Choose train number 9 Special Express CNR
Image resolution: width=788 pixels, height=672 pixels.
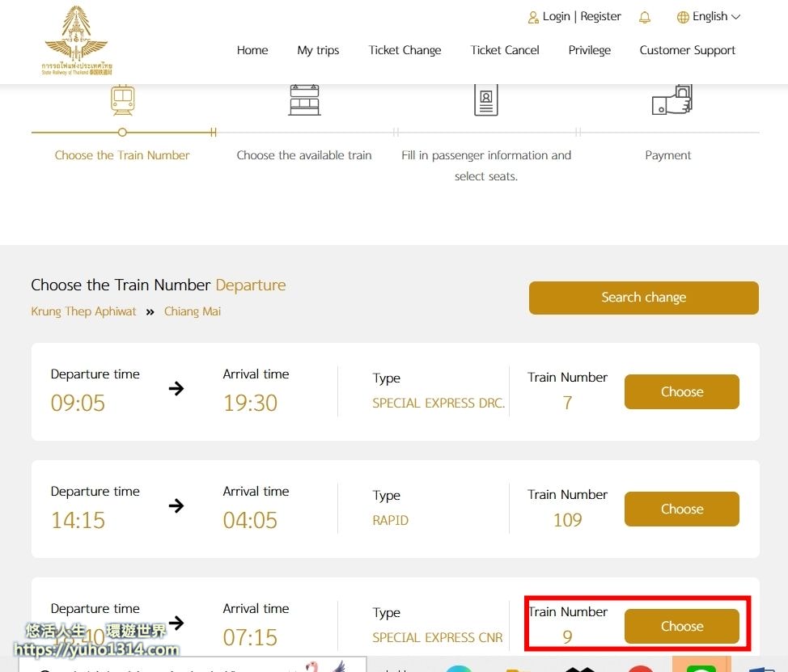coord(681,626)
